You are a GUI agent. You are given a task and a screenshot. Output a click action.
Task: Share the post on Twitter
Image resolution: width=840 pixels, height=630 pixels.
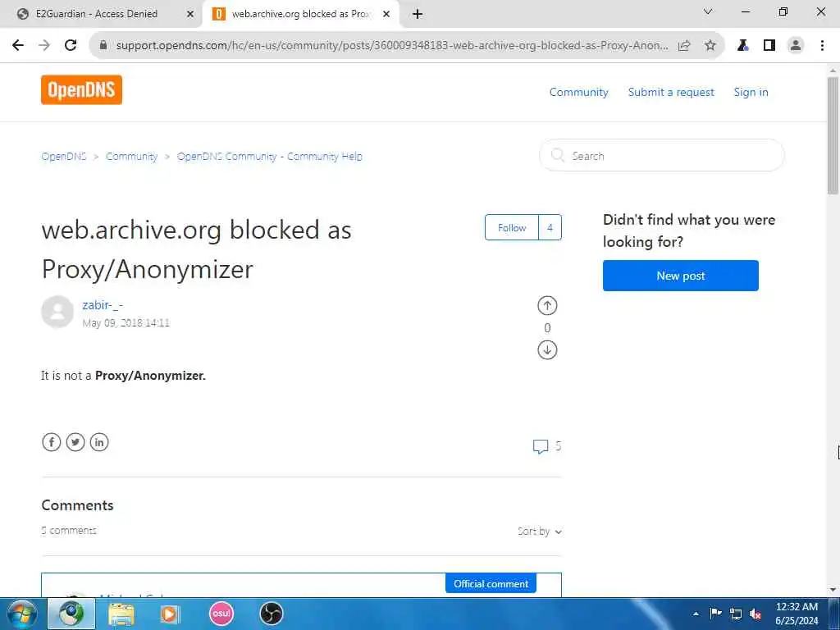[x=75, y=442]
